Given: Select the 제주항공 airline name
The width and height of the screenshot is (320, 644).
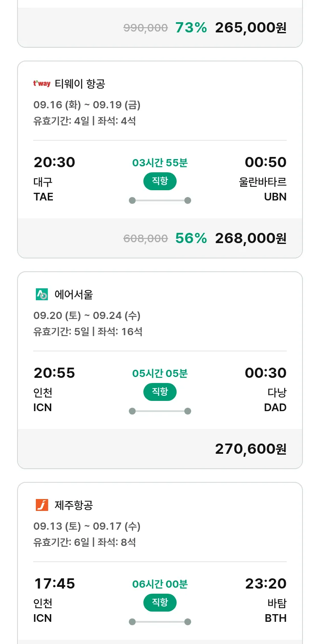Looking at the screenshot, I should [74, 505].
